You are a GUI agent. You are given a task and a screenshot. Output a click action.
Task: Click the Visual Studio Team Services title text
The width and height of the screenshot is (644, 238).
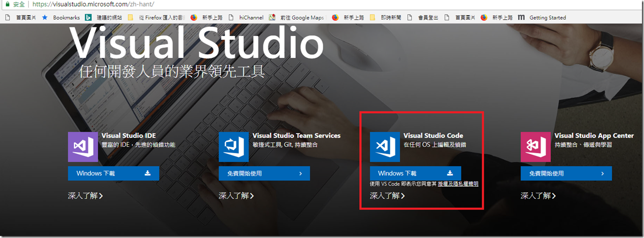[x=296, y=135]
